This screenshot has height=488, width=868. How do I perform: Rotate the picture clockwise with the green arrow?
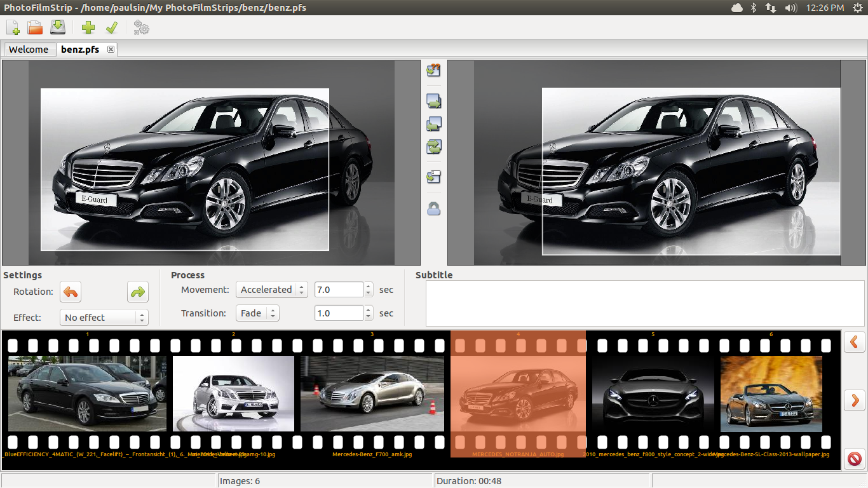(138, 292)
